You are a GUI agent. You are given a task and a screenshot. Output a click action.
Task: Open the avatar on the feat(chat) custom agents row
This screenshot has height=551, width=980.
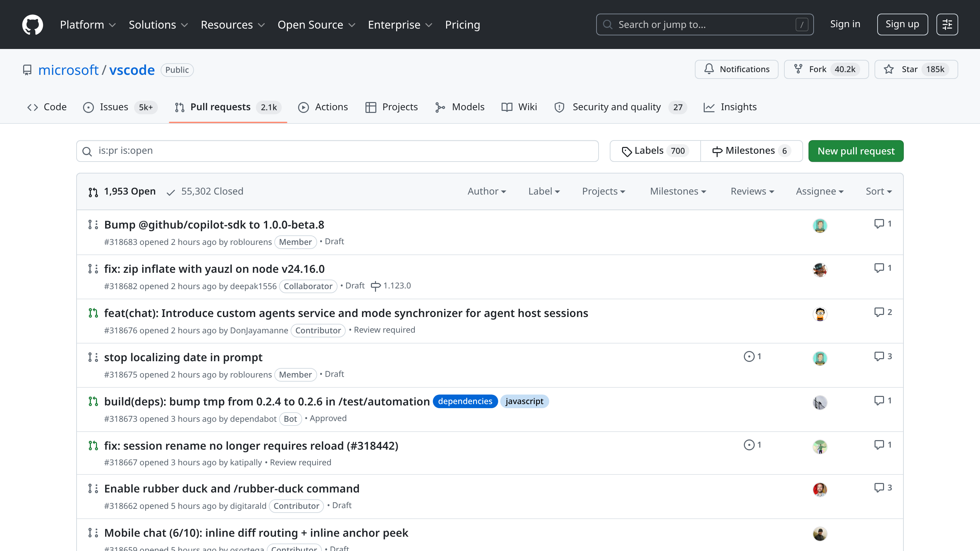(820, 314)
